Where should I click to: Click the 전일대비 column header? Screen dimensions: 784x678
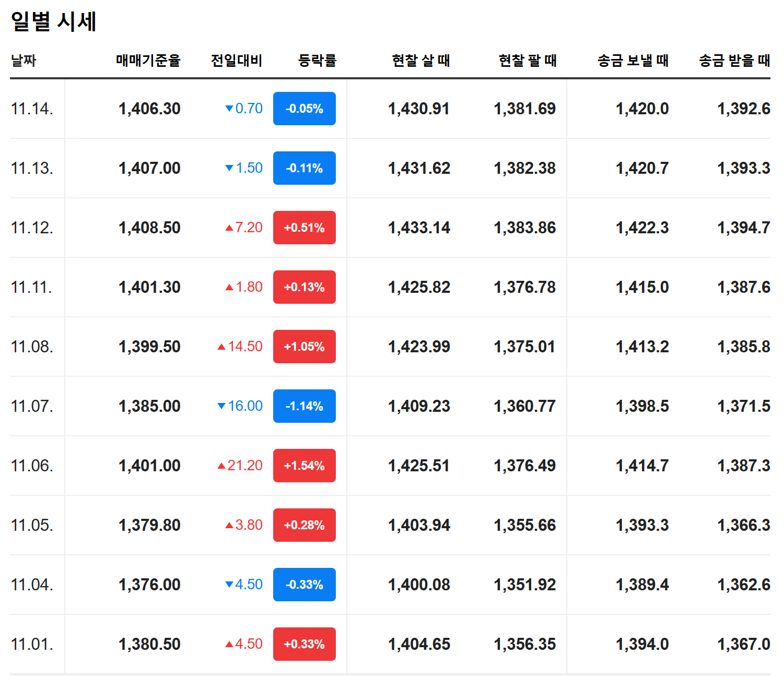coord(237,61)
